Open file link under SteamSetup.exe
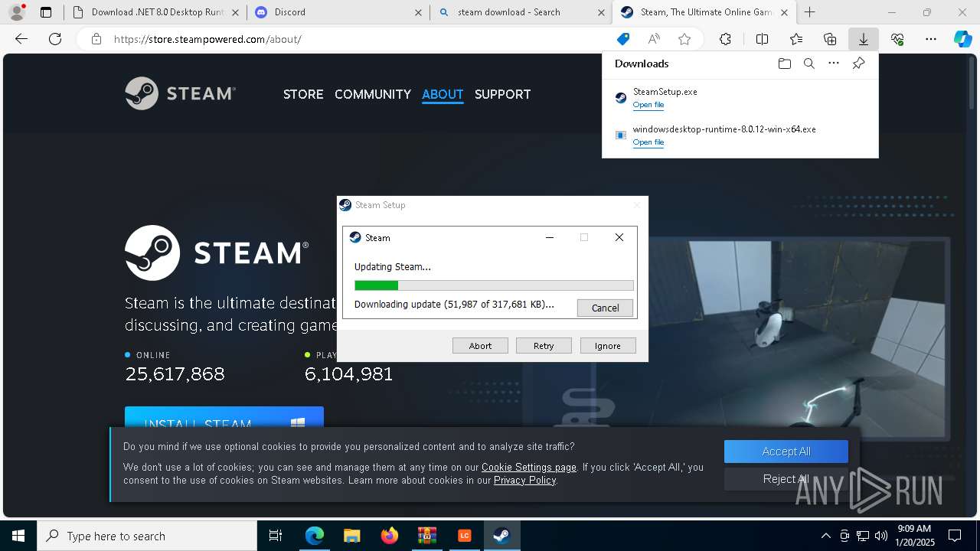The image size is (980, 551). [x=648, y=105]
